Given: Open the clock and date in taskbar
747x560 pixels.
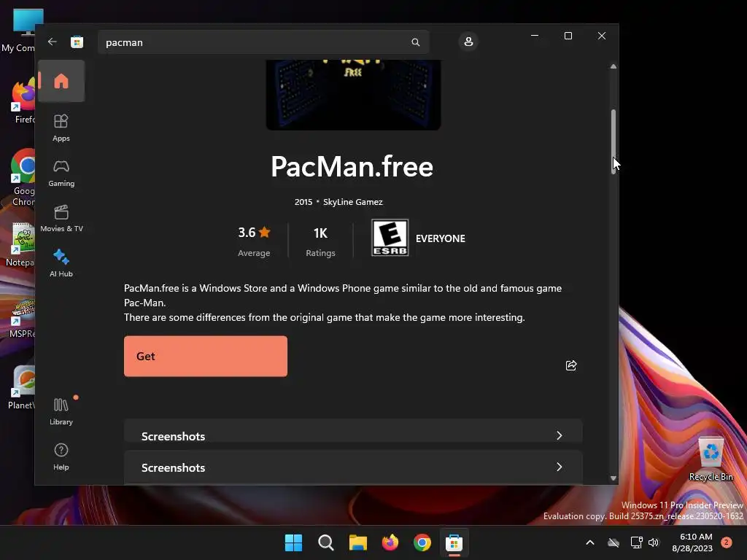Looking at the screenshot, I should click(x=692, y=542).
